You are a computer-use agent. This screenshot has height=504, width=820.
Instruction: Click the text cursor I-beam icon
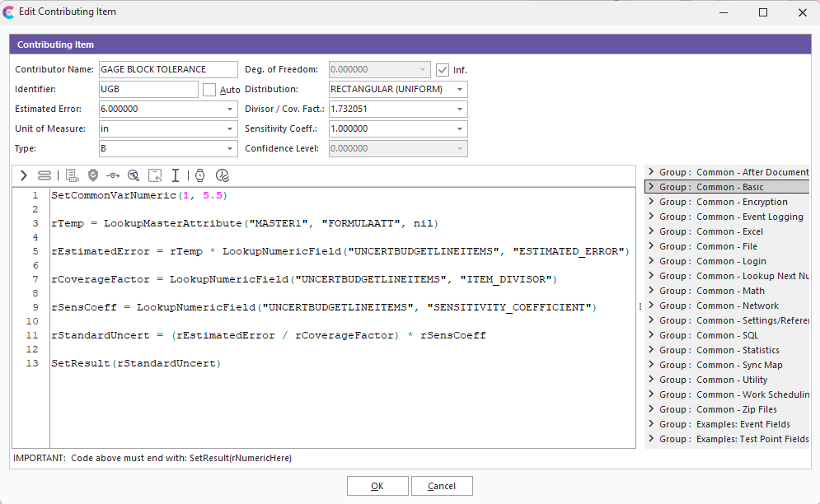click(176, 175)
